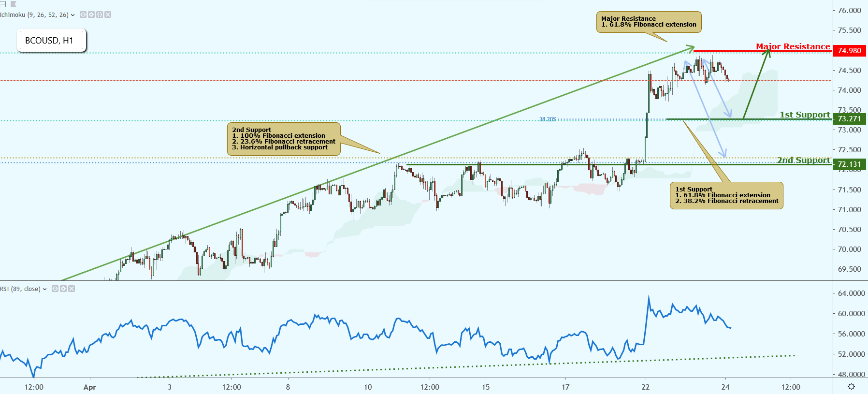The width and height of the screenshot is (868, 394).
Task: Open RSI indicator settings gear
Action: [x=63, y=289]
